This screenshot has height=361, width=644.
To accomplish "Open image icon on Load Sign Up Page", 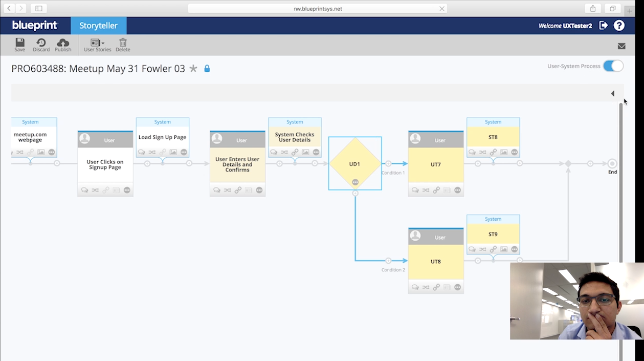I will pos(173,152).
